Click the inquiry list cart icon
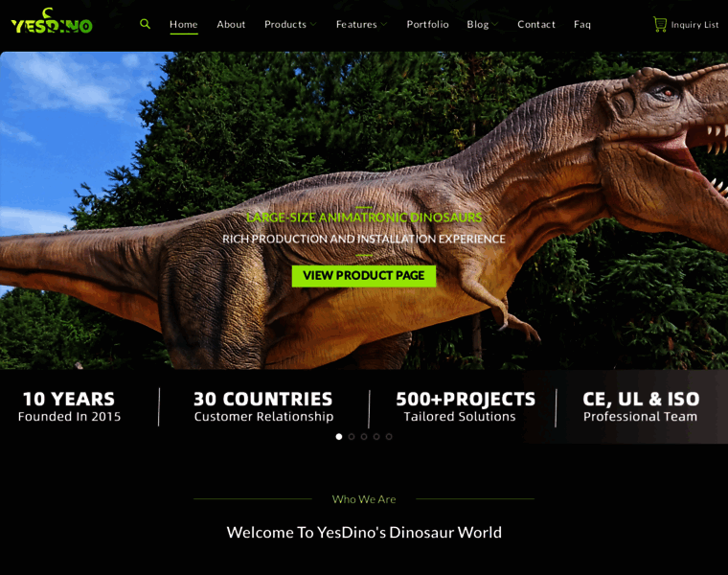This screenshot has height=575, width=728. pyautogui.click(x=659, y=24)
